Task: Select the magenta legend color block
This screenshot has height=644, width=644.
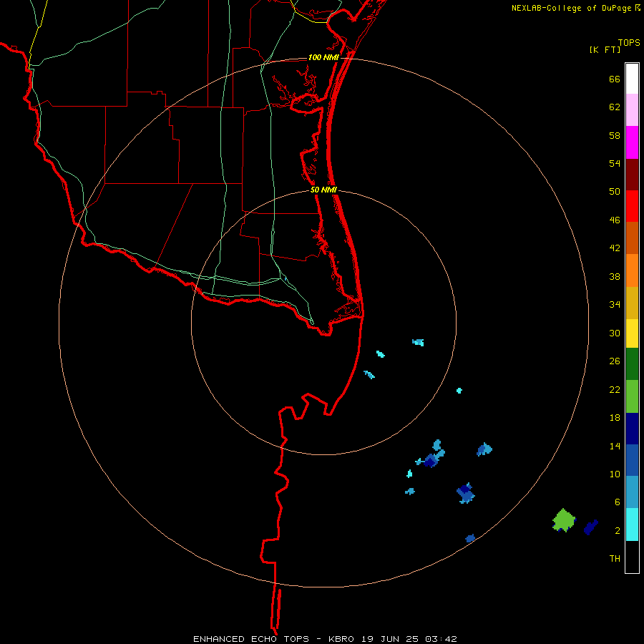Action: pyautogui.click(x=632, y=142)
